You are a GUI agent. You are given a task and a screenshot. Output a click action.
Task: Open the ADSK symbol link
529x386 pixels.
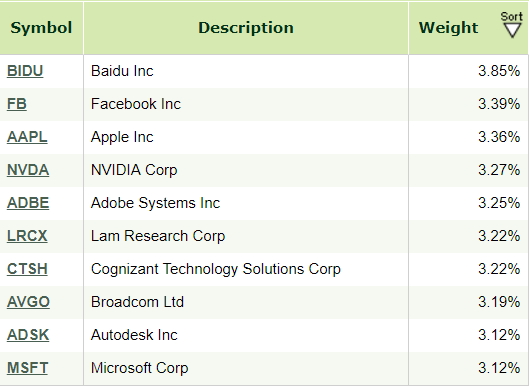tap(28, 335)
